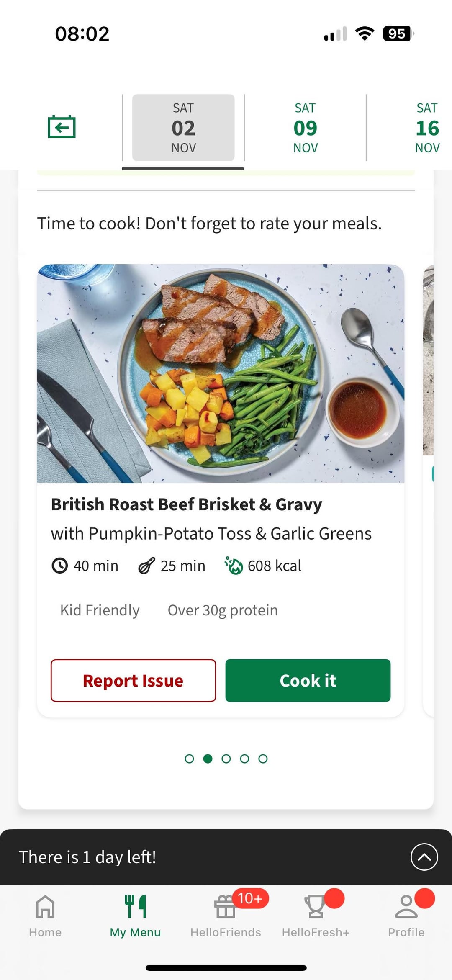Switch to SAT 16 NOV delivery week

point(427,128)
